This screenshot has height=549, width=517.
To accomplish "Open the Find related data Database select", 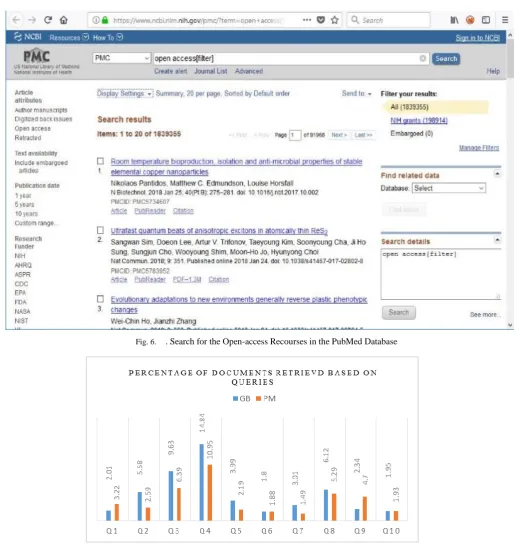I will (450, 188).
